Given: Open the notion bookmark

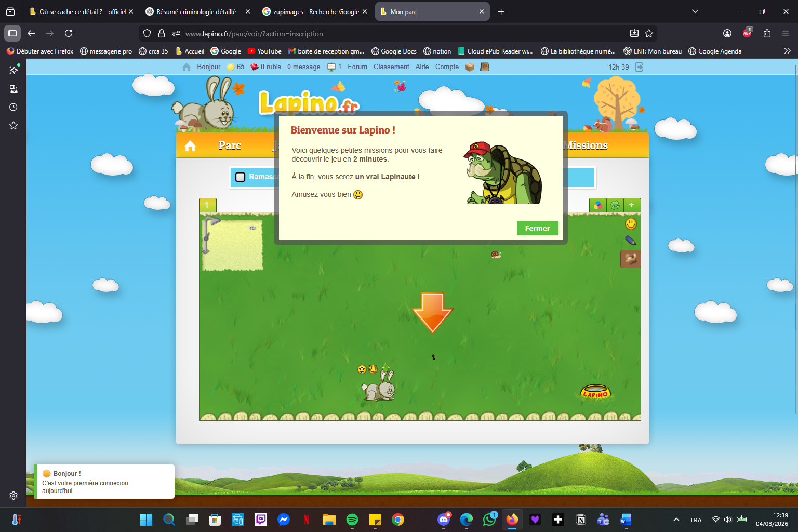Looking at the screenshot, I should [437, 51].
